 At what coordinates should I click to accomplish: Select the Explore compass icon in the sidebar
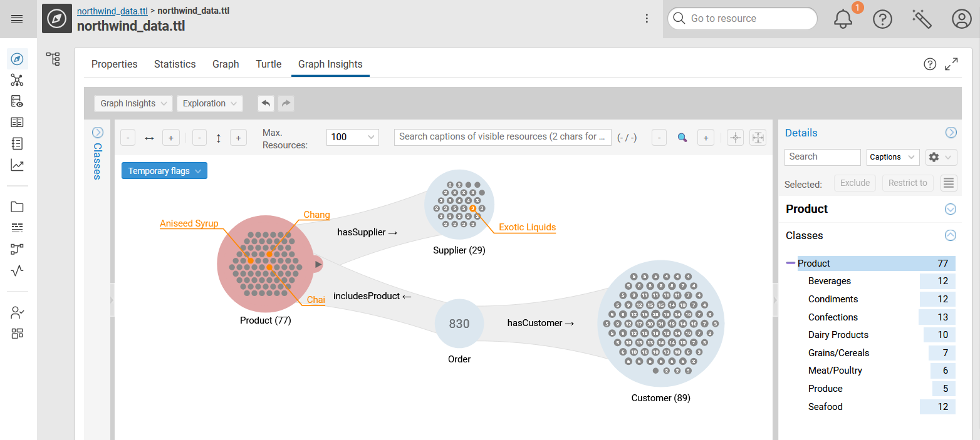click(17, 58)
